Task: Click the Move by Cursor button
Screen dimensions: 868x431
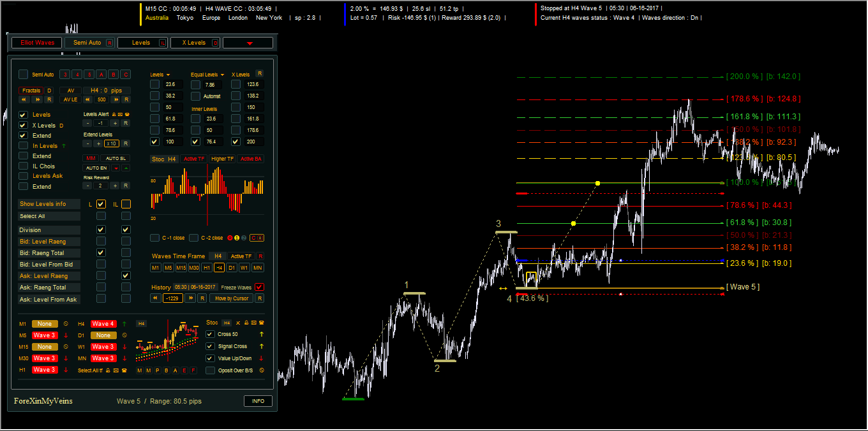Action: pyautogui.click(x=231, y=298)
